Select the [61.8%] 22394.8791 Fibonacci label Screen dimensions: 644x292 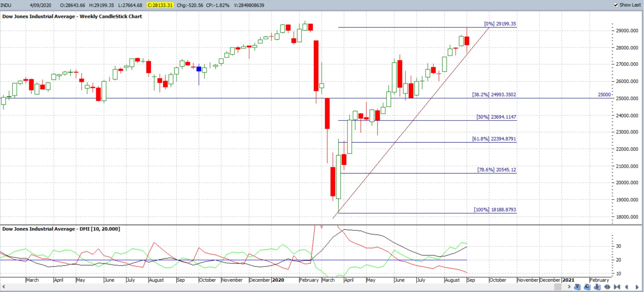pyautogui.click(x=494, y=139)
